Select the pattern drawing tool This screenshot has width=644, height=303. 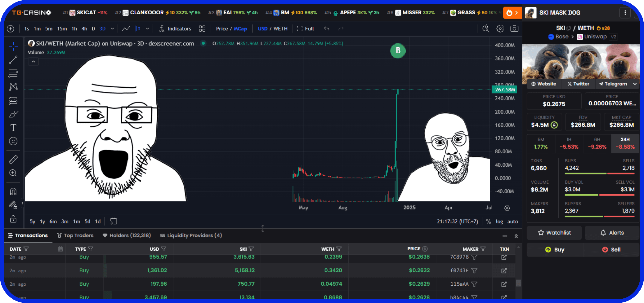(13, 87)
